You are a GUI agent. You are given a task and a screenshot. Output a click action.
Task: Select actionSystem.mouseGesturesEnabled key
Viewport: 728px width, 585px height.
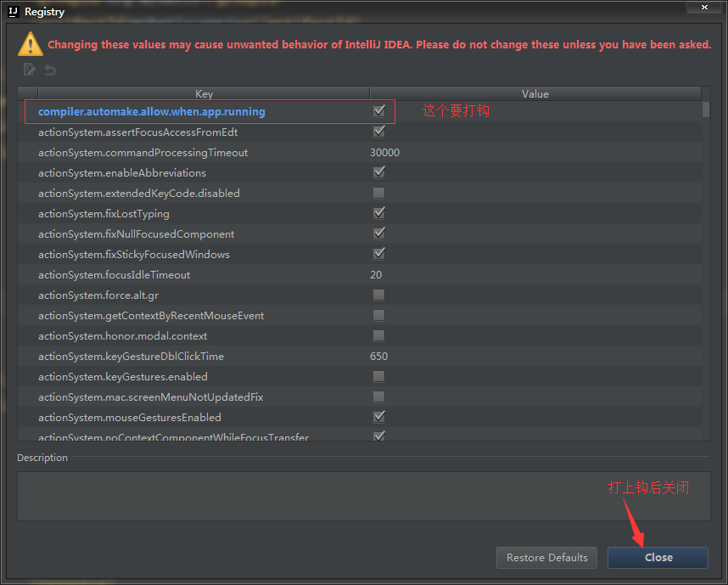click(130, 418)
